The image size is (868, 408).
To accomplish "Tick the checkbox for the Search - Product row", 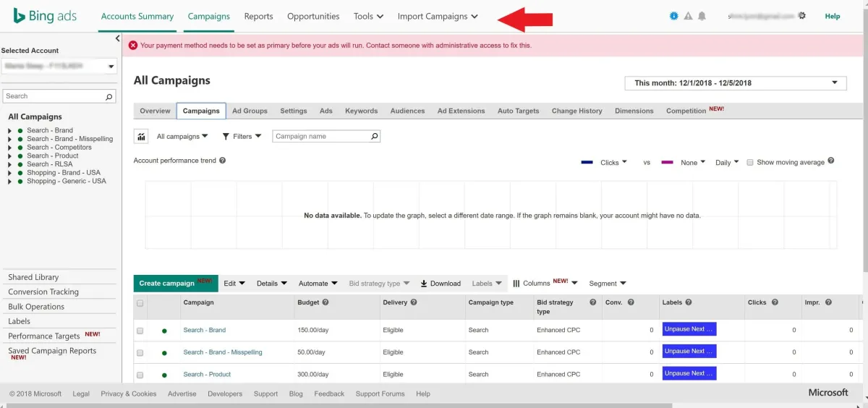I will tap(140, 375).
